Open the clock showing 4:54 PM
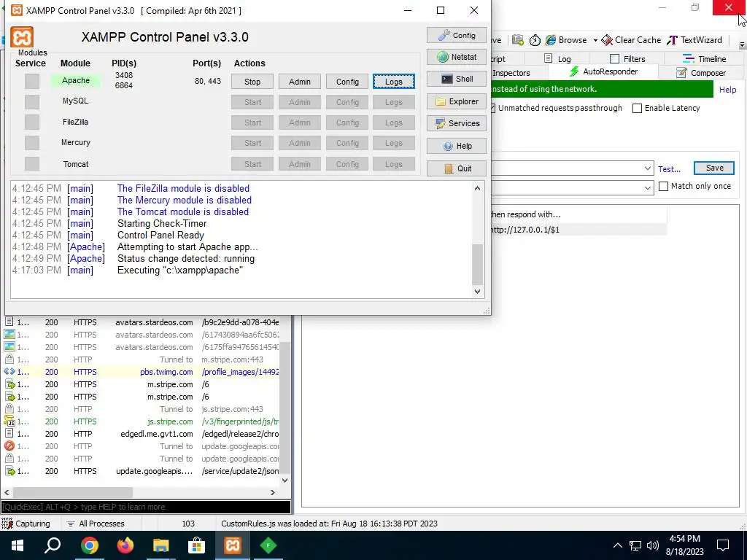The image size is (747, 560). pyautogui.click(x=684, y=545)
